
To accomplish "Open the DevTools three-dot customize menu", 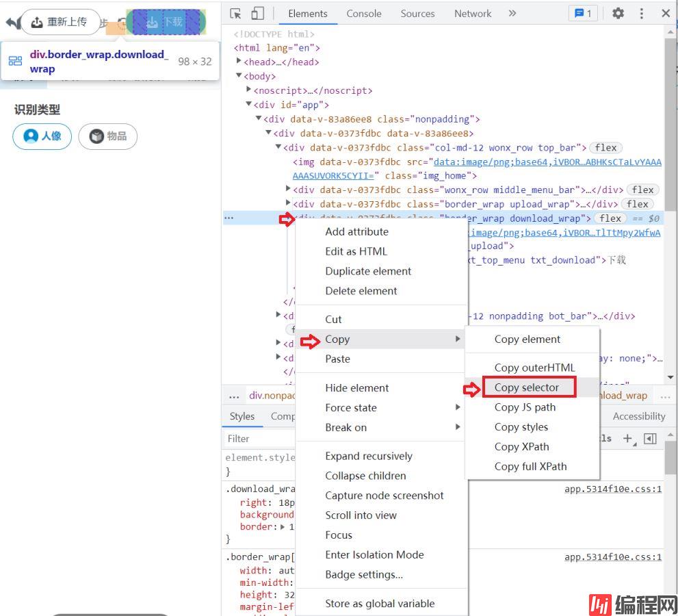I will click(641, 14).
